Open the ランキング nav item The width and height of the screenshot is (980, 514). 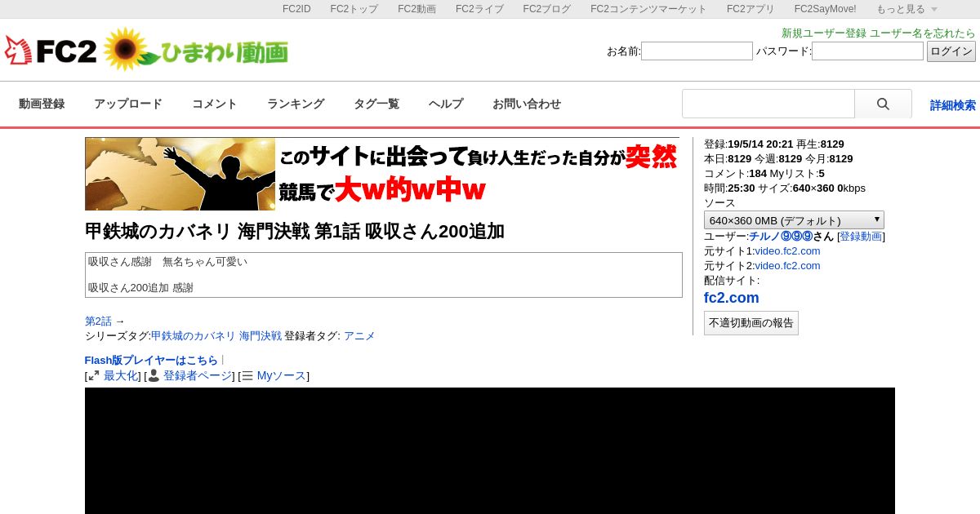point(296,104)
